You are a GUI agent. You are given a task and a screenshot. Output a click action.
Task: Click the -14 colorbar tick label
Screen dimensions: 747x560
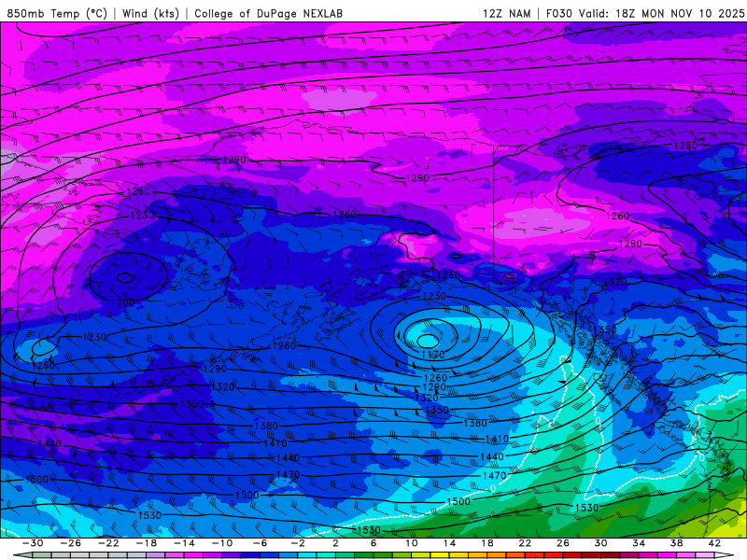pos(184,543)
